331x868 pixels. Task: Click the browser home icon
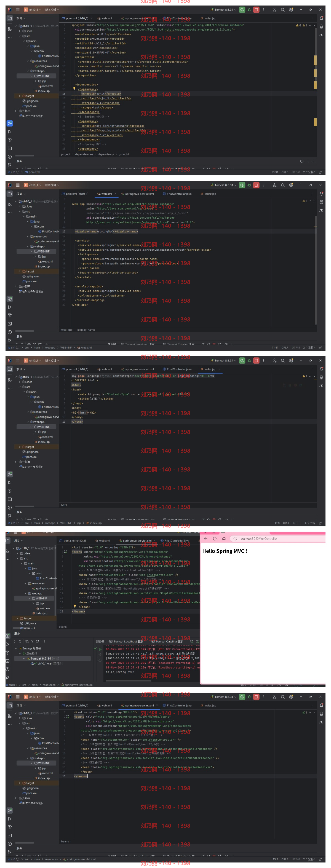[x=224, y=539]
